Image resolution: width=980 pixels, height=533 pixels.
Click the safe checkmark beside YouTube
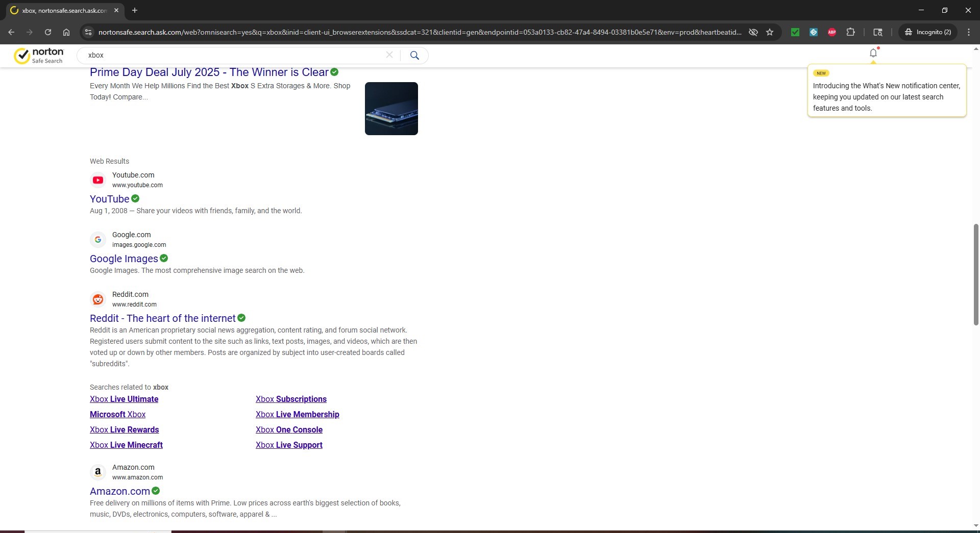pyautogui.click(x=135, y=198)
